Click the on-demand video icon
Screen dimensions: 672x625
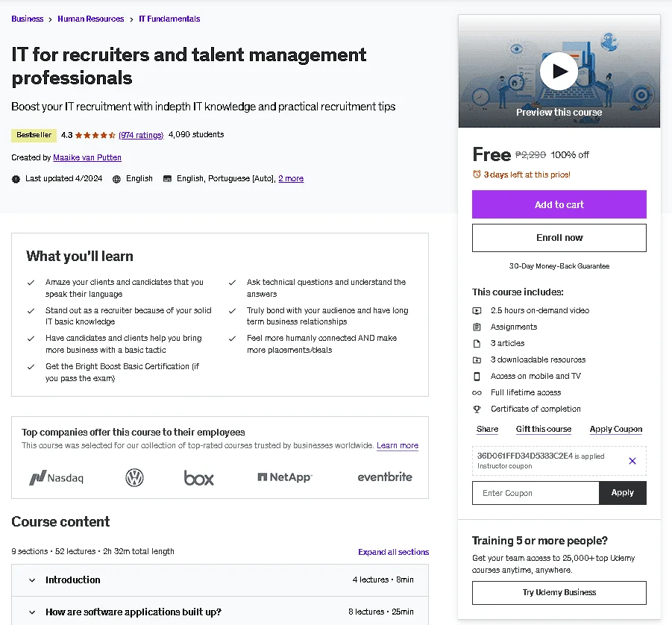477,310
